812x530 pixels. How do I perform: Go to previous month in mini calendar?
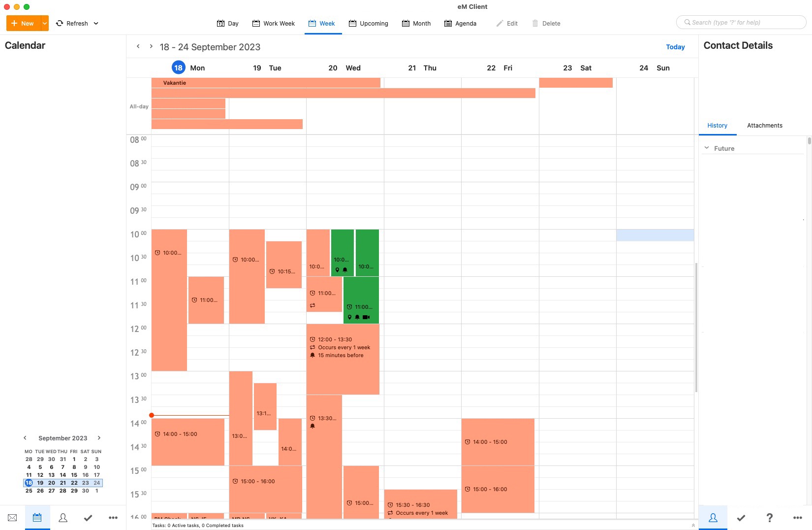25,437
